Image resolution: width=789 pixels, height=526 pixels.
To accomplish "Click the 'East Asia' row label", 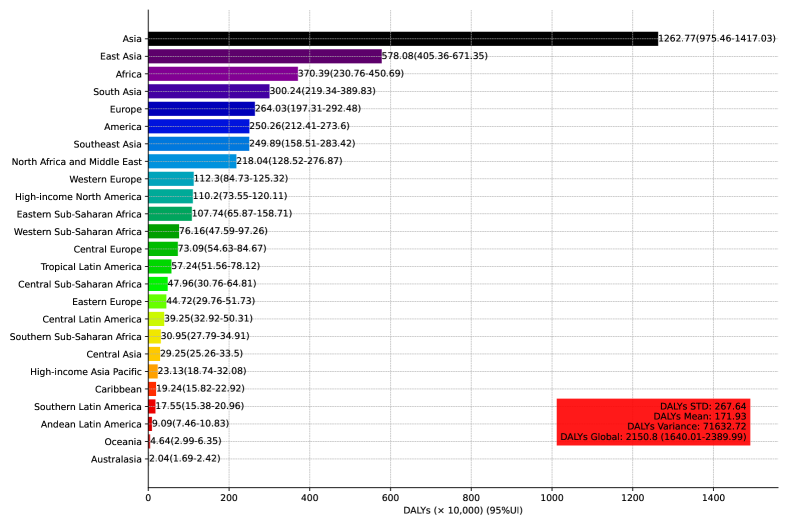I will pyautogui.click(x=121, y=56).
